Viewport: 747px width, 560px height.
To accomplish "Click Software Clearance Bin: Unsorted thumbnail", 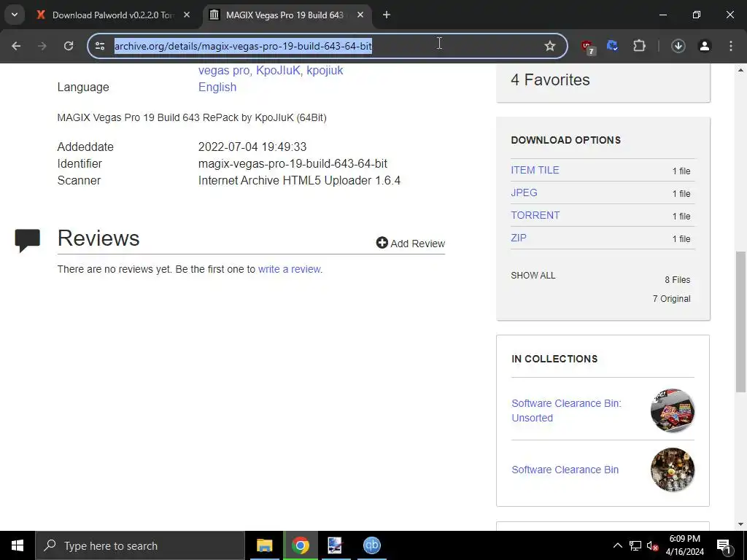I will [672, 411].
